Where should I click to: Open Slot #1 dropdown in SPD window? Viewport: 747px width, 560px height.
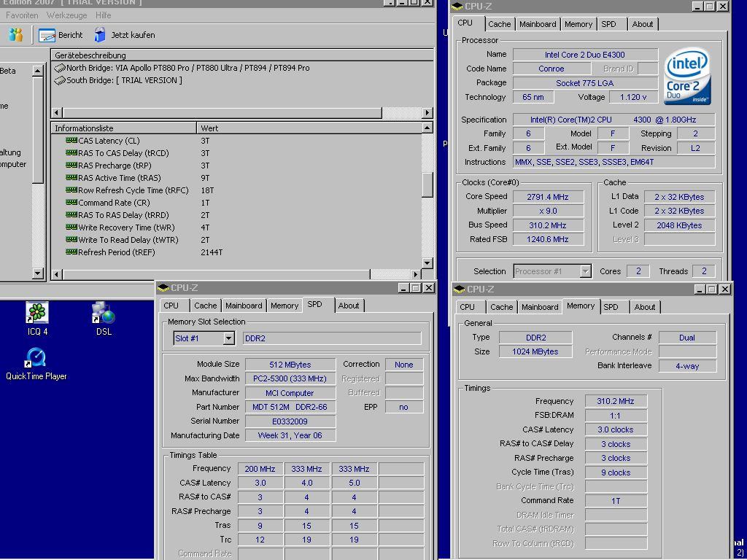click(228, 338)
